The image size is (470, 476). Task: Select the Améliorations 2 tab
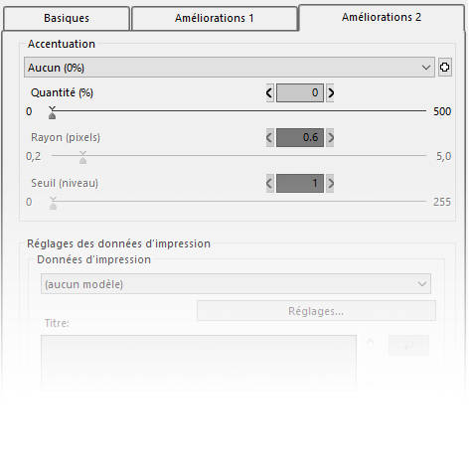[x=382, y=17]
